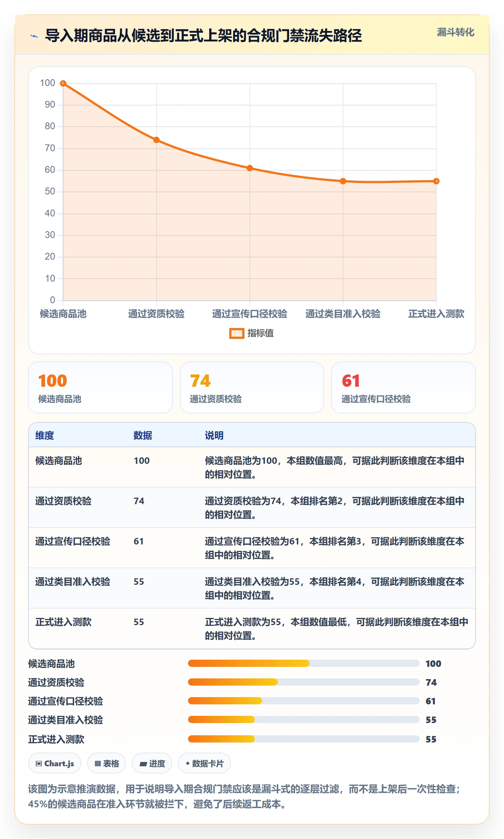Image resolution: width=504 pixels, height=839 pixels.
Task: Click the y-axis label 50
Action: coord(50,191)
